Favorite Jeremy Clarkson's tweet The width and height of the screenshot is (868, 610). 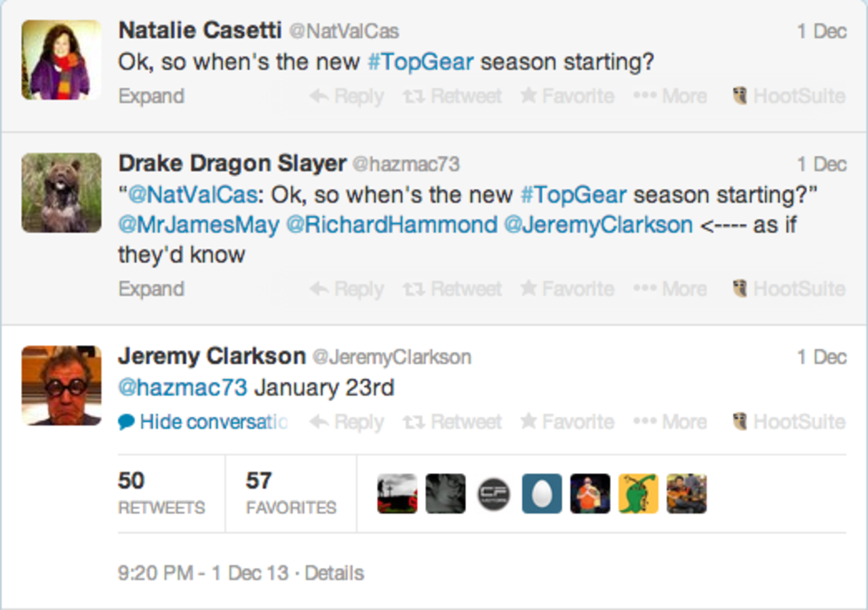click(567, 422)
